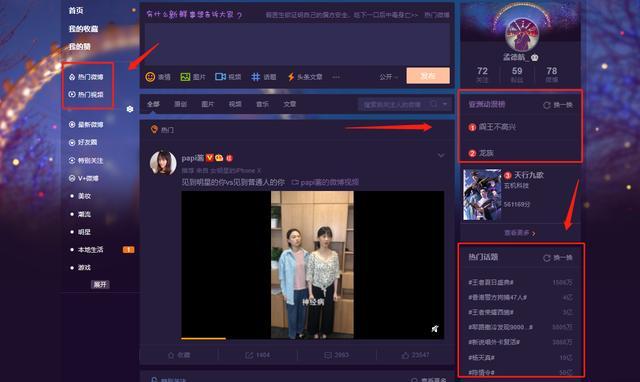Screen dimensions: 640x382
Task: Click the orange 发布 publish button
Action: point(428,76)
